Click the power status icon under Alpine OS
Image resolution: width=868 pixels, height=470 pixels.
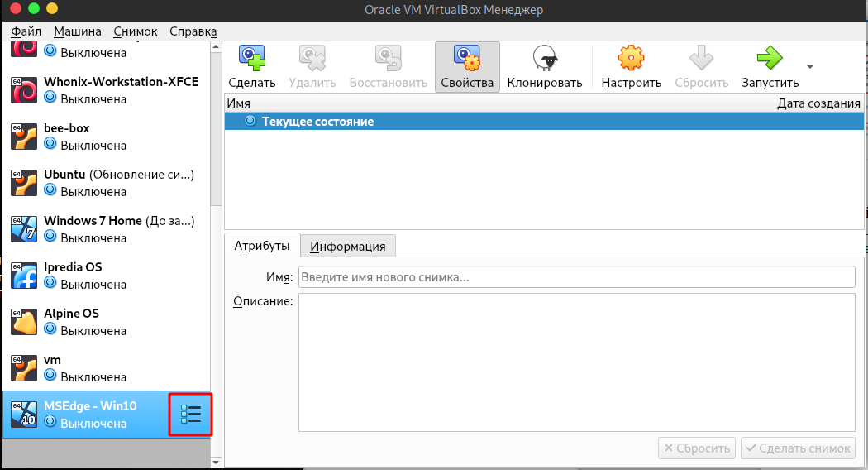(50, 329)
